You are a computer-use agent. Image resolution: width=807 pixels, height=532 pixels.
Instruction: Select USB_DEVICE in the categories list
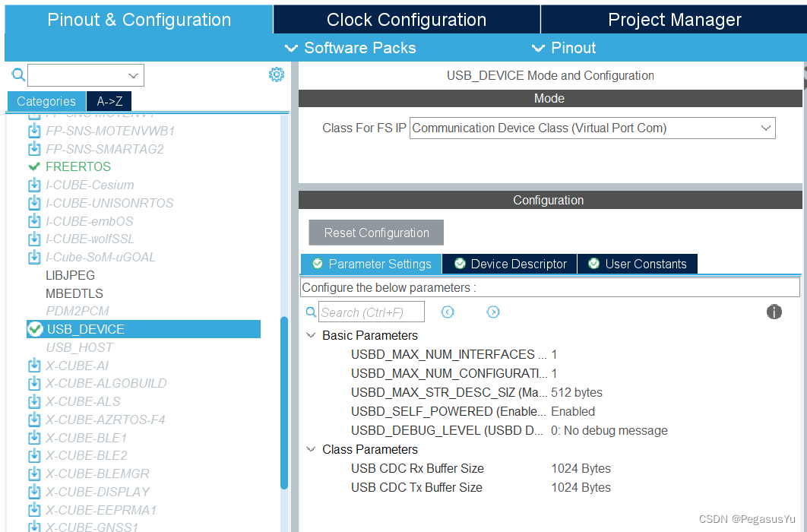point(85,329)
